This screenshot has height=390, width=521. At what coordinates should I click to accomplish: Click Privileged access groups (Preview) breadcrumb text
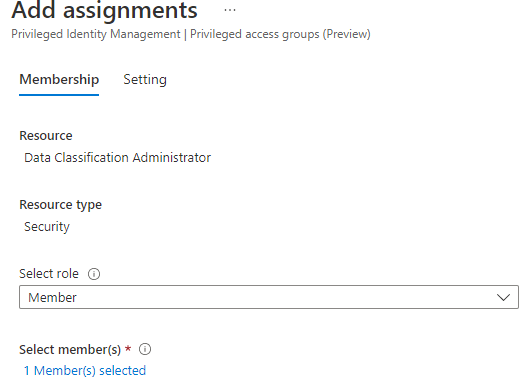[280, 34]
